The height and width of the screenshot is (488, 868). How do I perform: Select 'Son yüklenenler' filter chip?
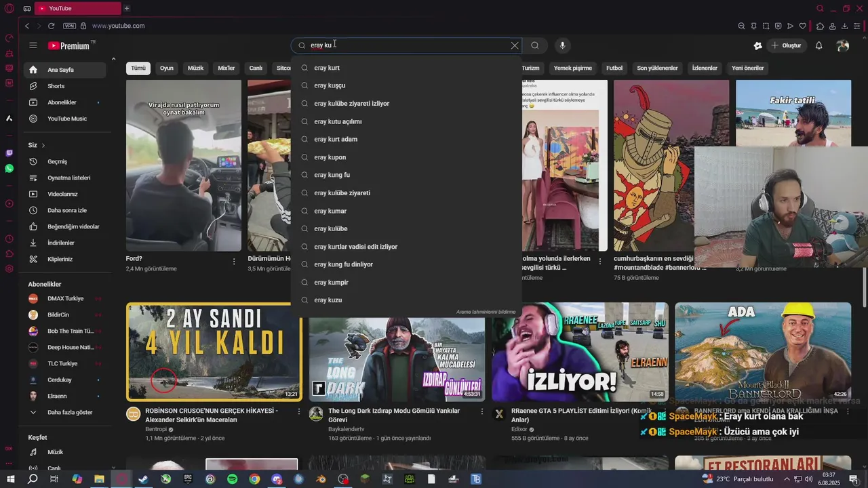click(x=657, y=68)
